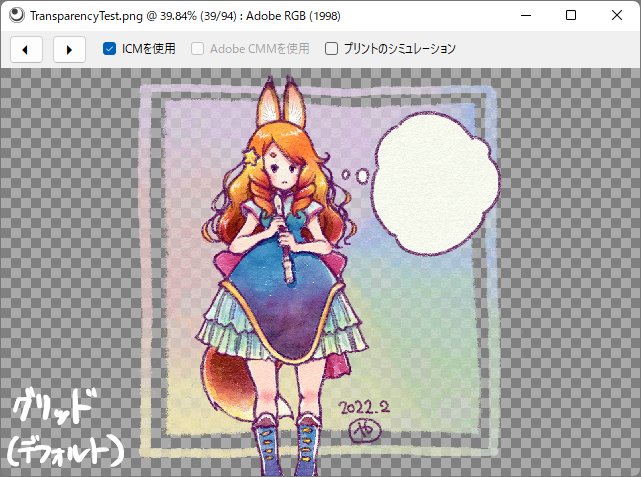Minimize the image viewer window
Image resolution: width=641 pixels, height=477 pixels.
click(526, 16)
